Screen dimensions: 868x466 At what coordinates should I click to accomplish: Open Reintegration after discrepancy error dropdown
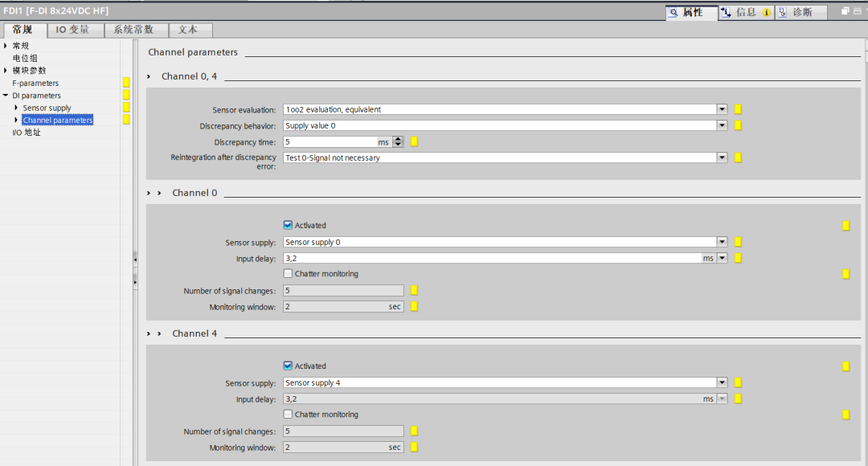pos(722,157)
